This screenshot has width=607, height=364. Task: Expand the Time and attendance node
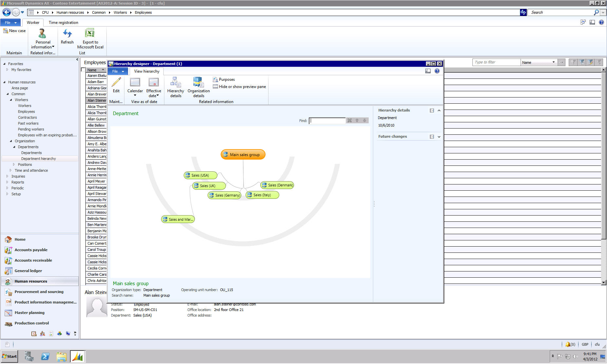(10, 170)
